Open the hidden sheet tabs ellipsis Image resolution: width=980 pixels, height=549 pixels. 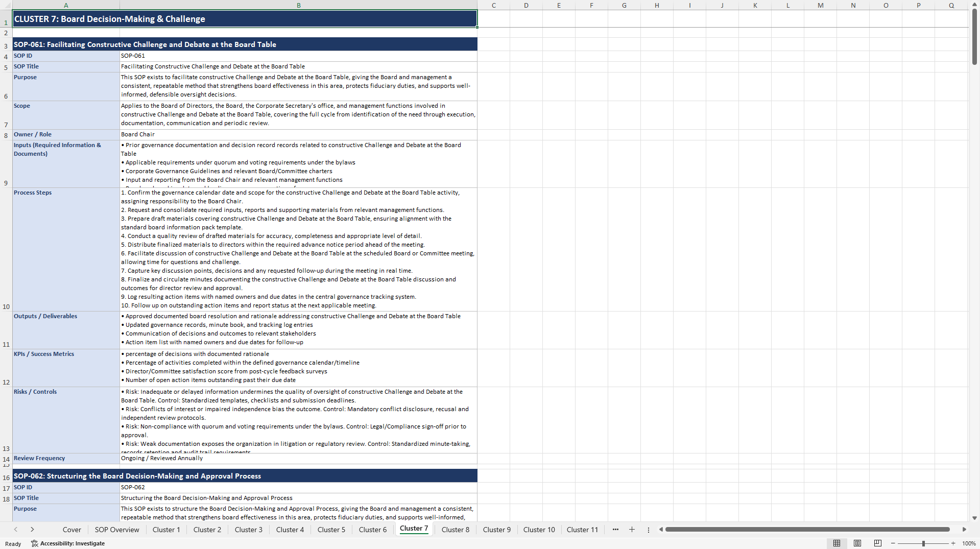click(x=615, y=530)
